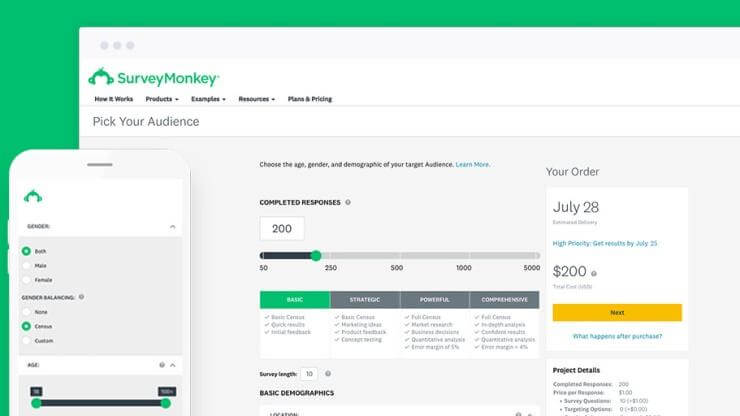This screenshot has height=416, width=740.
Task: Open help icon beside Completed Responses
Action: pyautogui.click(x=348, y=202)
